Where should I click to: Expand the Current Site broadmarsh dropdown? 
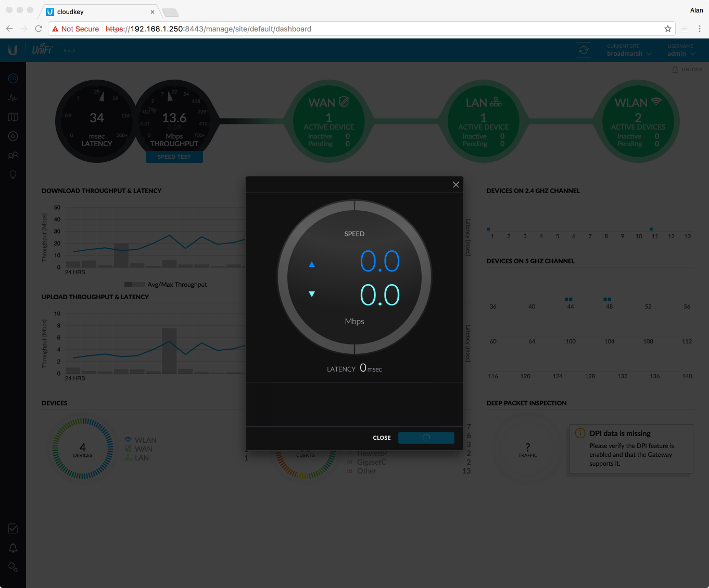click(x=629, y=54)
